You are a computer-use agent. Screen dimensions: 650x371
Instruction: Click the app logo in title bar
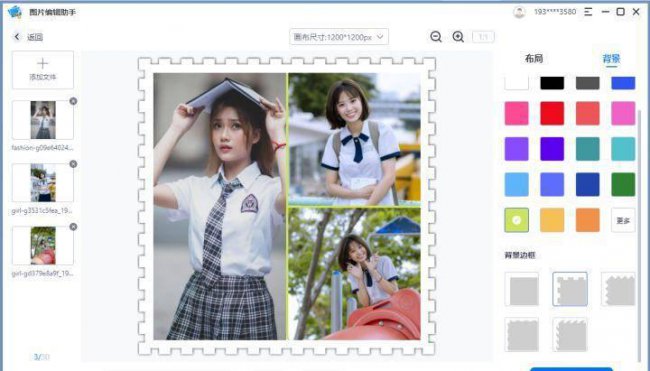click(x=15, y=12)
